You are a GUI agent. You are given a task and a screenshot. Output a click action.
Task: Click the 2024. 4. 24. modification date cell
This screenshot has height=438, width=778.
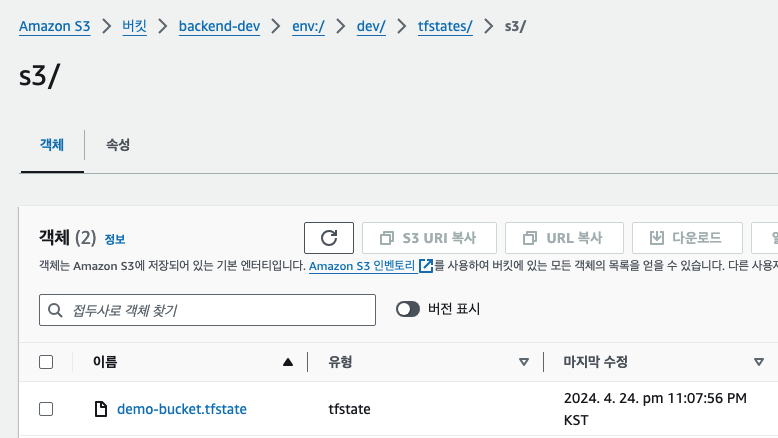point(655,409)
